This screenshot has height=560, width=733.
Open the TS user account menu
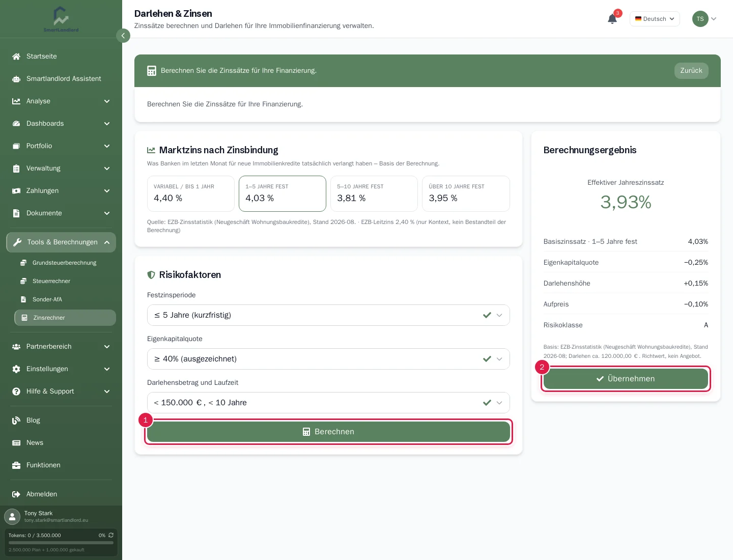(x=704, y=19)
